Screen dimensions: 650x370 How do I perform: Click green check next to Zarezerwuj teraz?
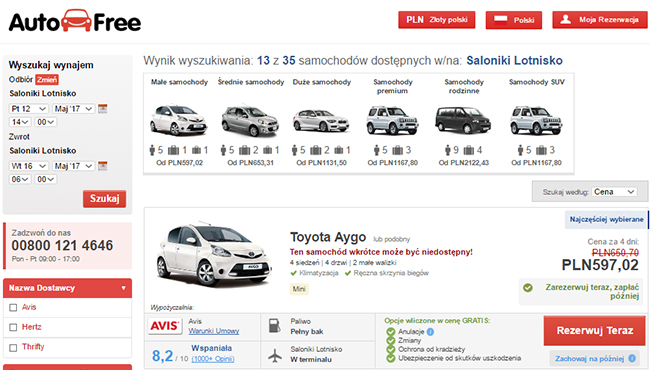click(x=528, y=288)
